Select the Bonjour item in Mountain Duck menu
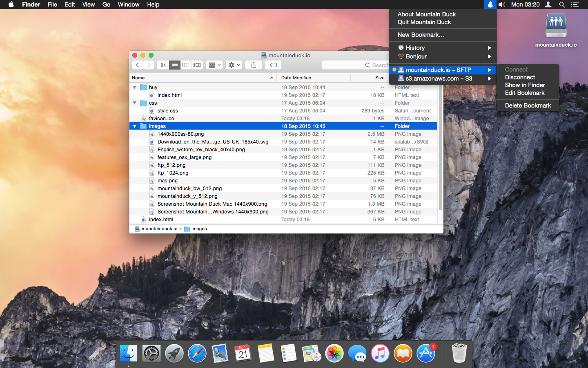The image size is (588, 368). coord(416,56)
